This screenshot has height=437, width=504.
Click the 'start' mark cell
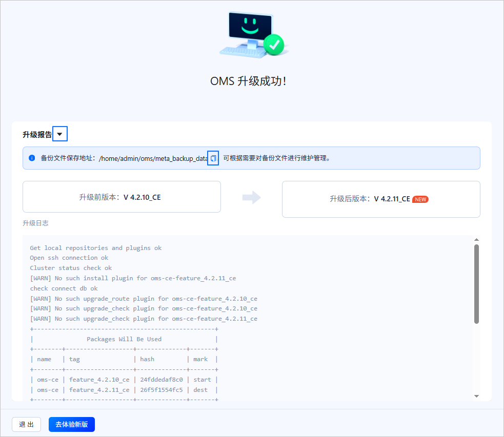coord(202,380)
